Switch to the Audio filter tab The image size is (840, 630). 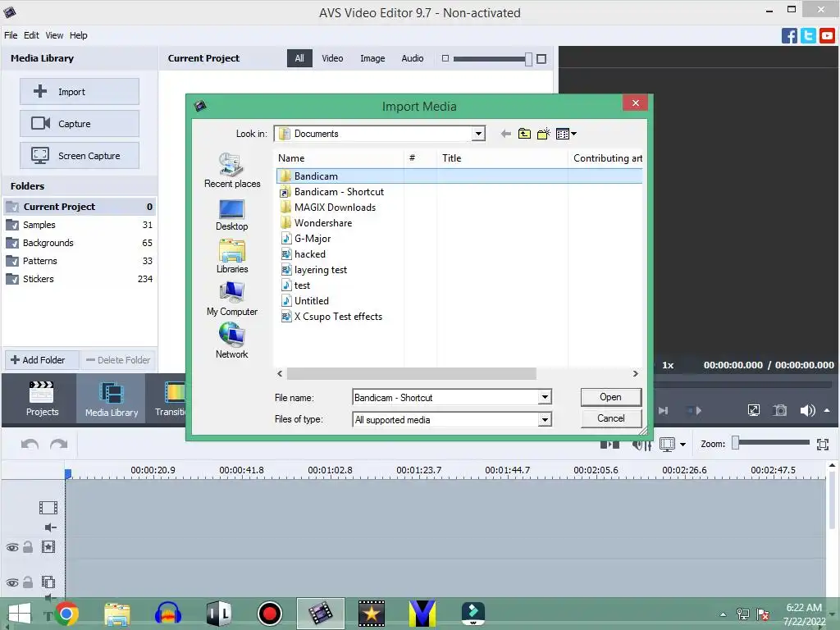pyautogui.click(x=413, y=58)
